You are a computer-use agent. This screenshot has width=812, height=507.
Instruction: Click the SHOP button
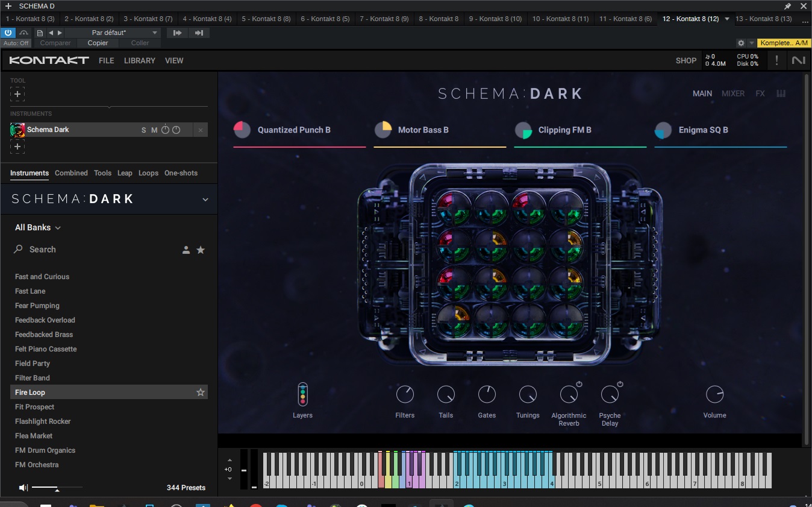[x=686, y=60]
